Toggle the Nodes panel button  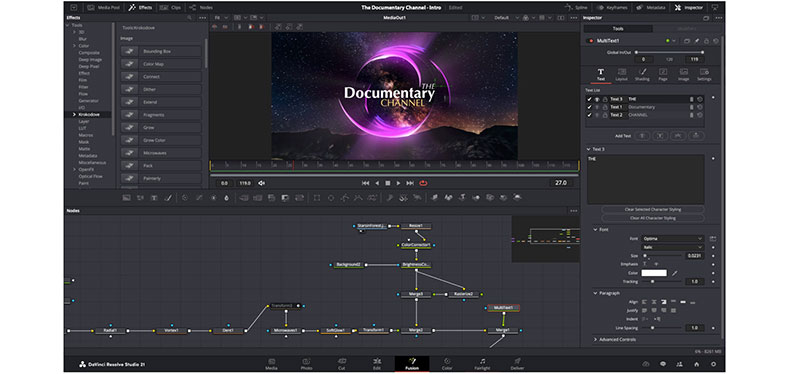[x=201, y=8]
